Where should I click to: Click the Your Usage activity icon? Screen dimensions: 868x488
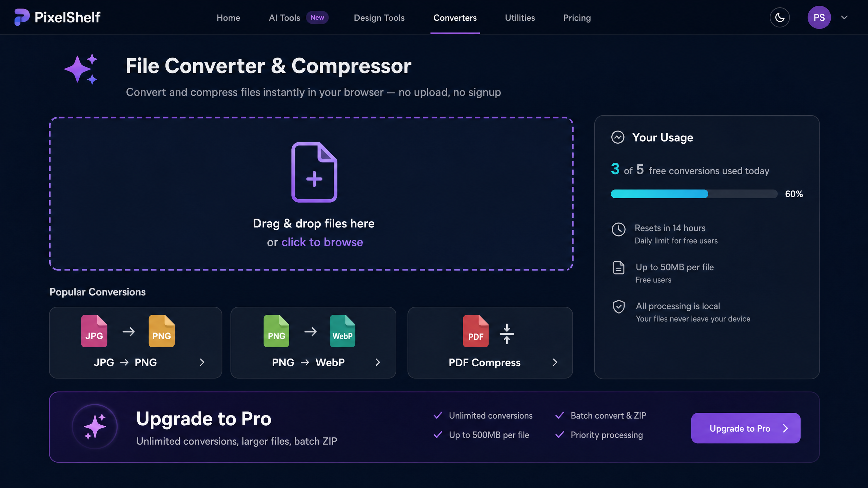point(618,137)
